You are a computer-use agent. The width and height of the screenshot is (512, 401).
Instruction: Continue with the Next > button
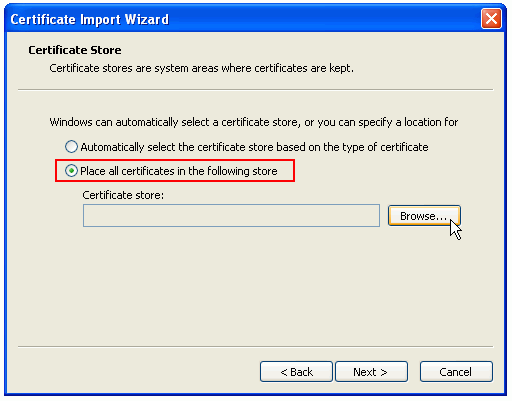371,372
